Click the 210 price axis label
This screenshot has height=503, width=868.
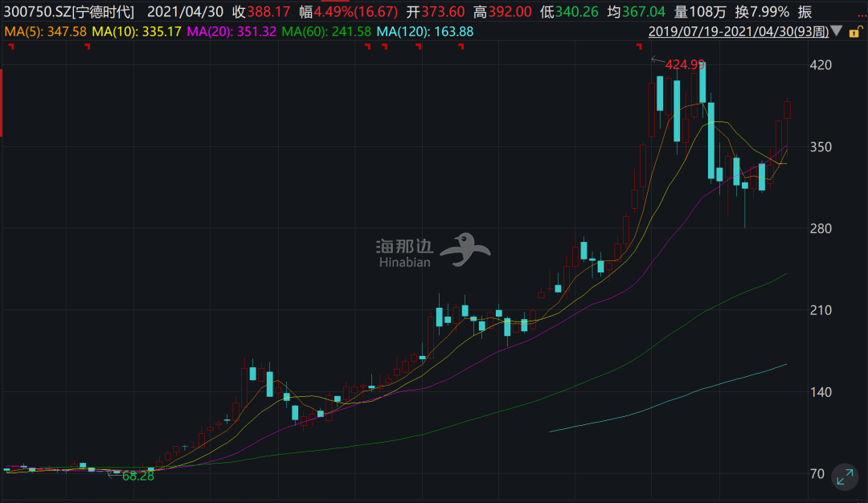pyautogui.click(x=821, y=310)
